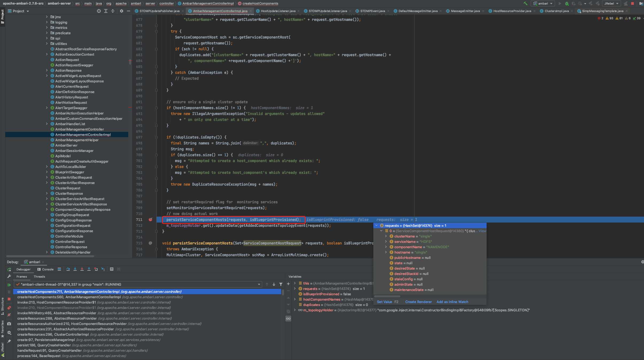The height and width of the screenshot is (360, 644).
Task: Expand hostComponentNames variable
Action: [295, 299]
